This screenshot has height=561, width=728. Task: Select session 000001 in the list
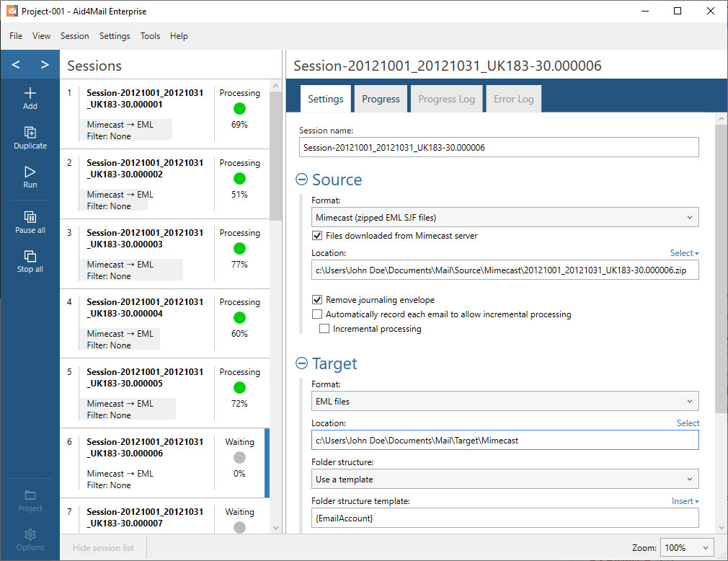pyautogui.click(x=165, y=114)
